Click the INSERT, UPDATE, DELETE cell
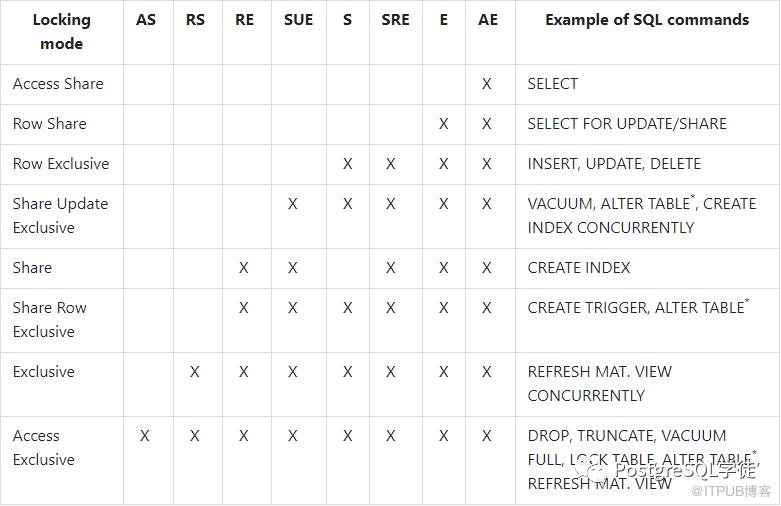Screen dimensions: 781x506 point(614,164)
